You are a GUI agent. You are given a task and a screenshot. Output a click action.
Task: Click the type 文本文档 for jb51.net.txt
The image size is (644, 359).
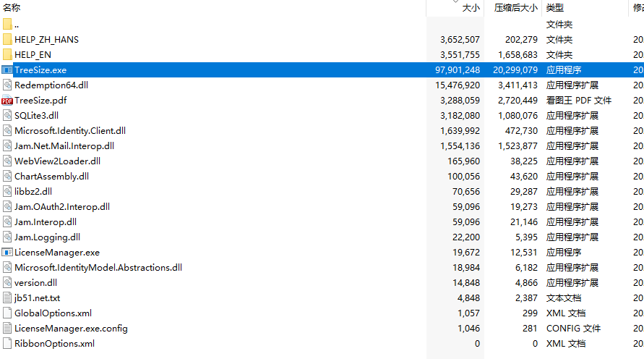564,298
